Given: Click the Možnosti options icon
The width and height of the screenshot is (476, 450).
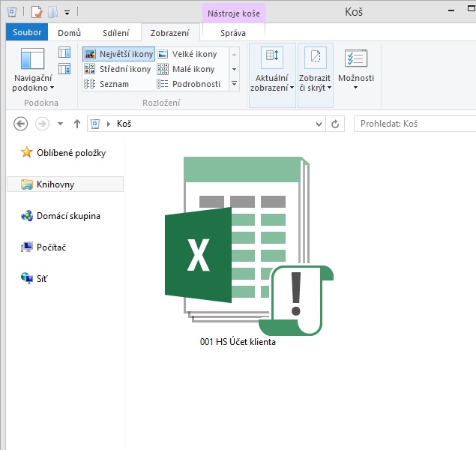Looking at the screenshot, I should tap(355, 59).
